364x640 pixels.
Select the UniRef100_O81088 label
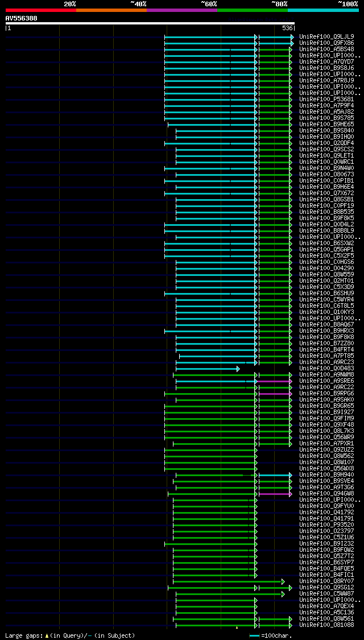coord(326,625)
